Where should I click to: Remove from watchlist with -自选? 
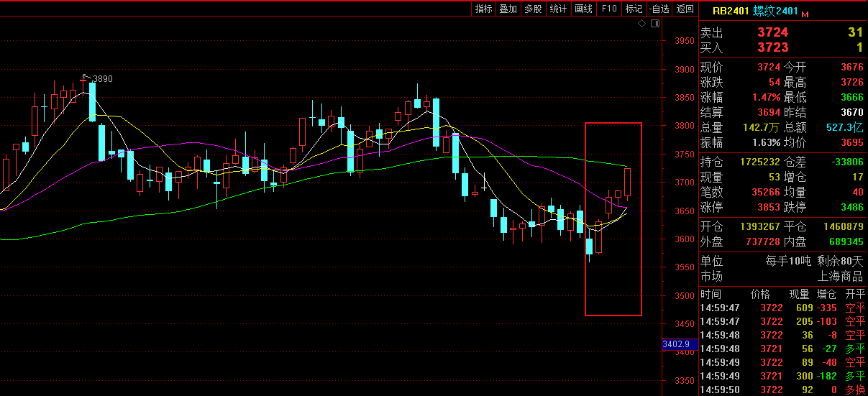click(x=659, y=9)
